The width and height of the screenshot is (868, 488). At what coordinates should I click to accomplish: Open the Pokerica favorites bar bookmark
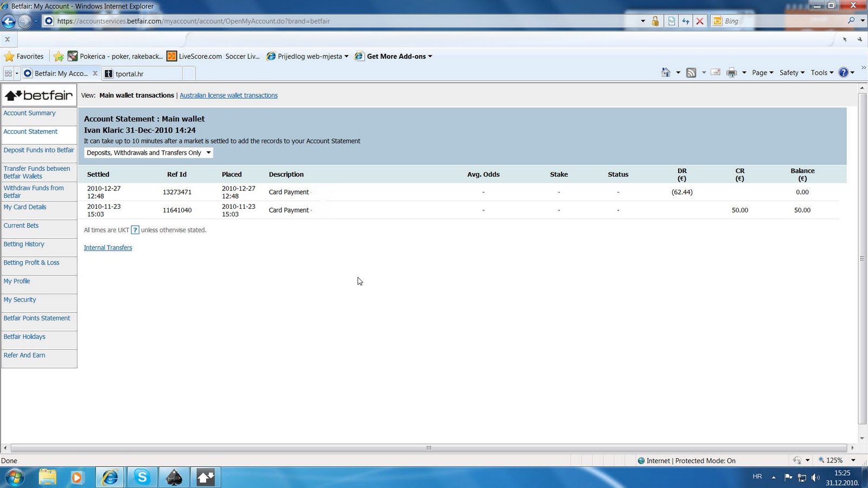(115, 56)
